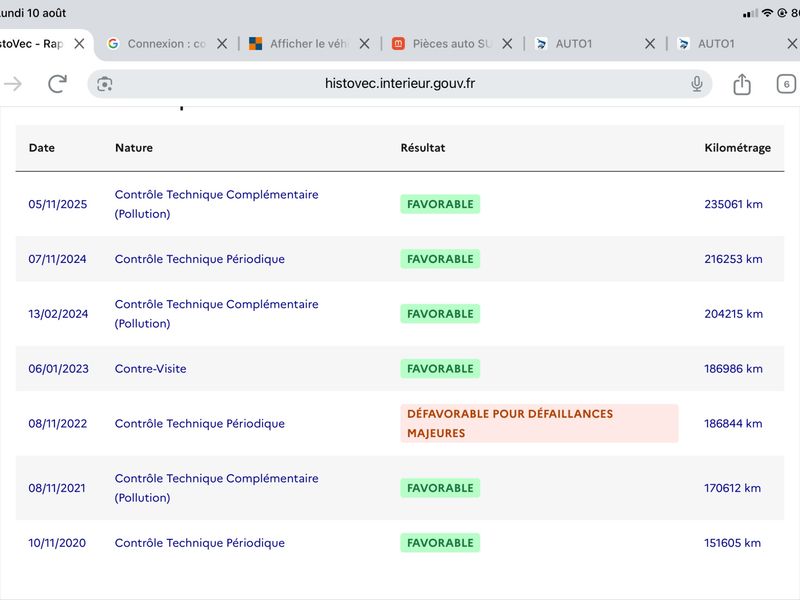Click FAVORABLE badge in the 05/11/2025 row
The width and height of the screenshot is (800, 600).
[440, 204]
